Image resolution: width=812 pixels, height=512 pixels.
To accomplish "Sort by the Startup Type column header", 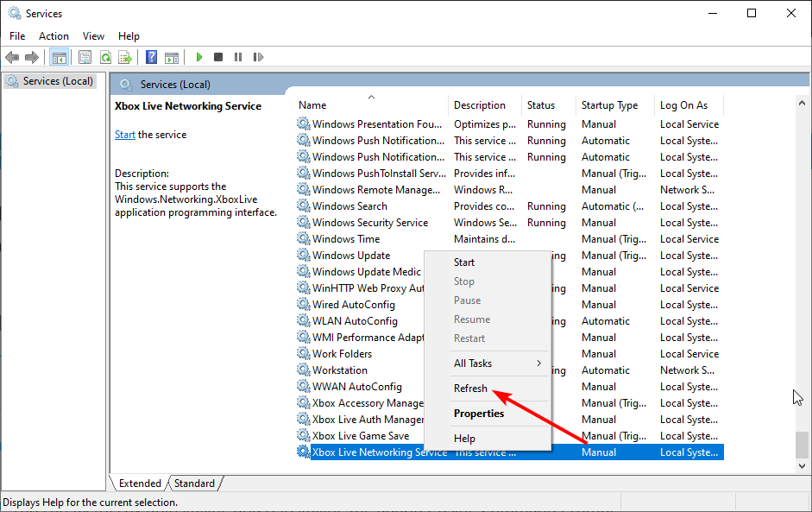I will [616, 105].
